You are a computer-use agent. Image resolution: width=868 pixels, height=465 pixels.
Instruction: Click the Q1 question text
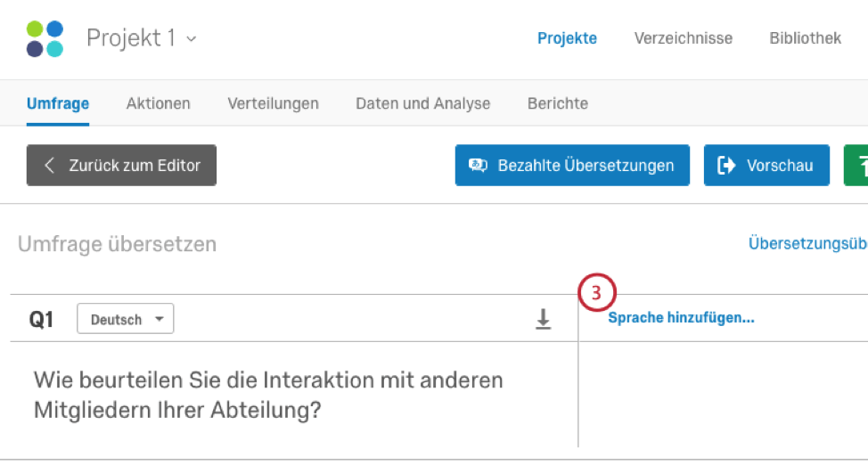tap(268, 396)
